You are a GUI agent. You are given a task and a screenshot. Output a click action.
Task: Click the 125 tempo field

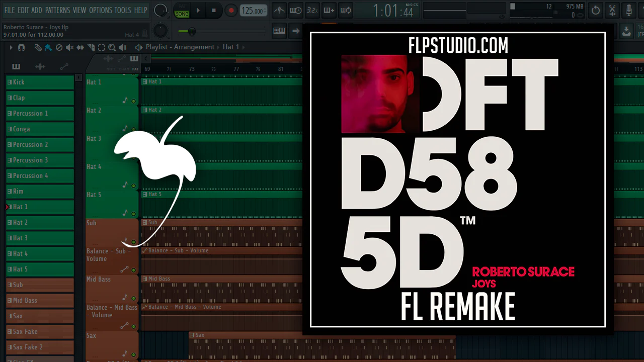[x=253, y=11]
